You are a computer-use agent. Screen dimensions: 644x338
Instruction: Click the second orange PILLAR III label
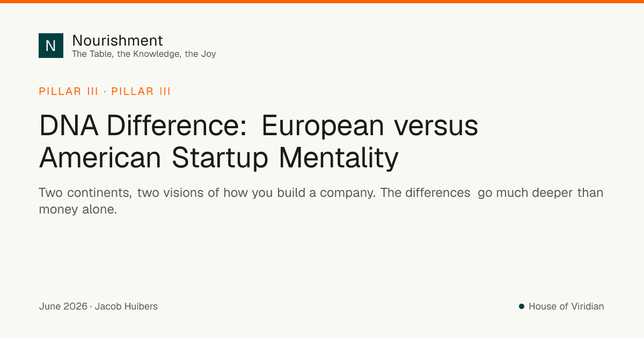point(141,91)
